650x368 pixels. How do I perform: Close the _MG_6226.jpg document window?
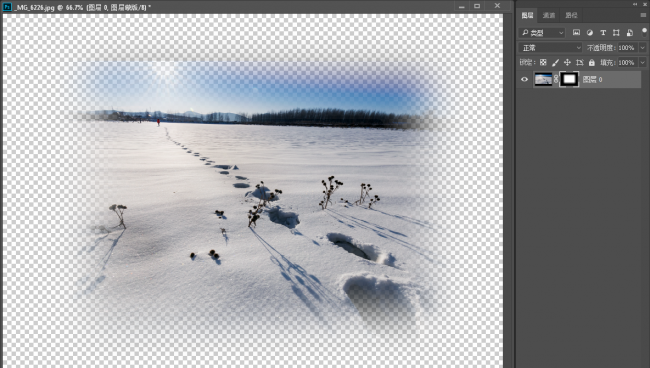(x=497, y=6)
